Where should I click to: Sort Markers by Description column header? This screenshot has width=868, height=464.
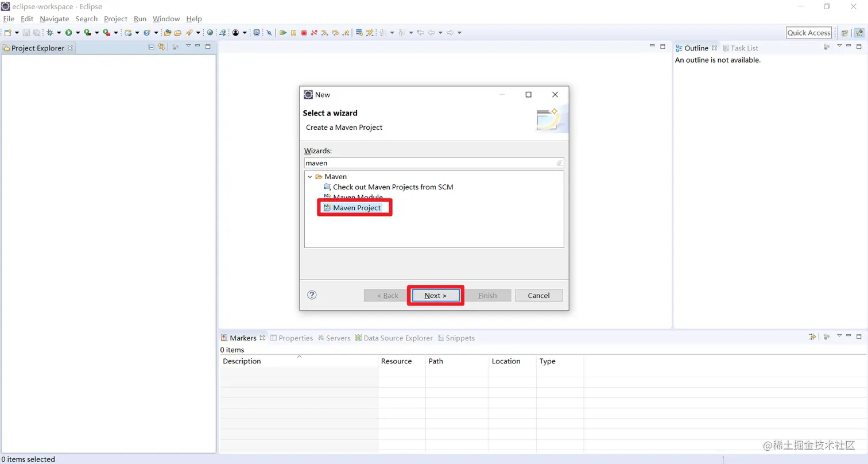299,361
